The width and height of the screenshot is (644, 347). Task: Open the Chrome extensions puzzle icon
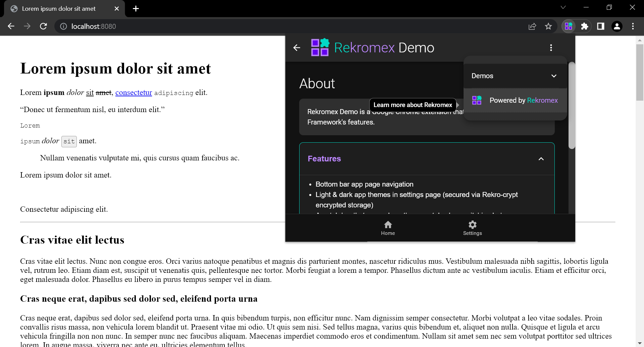585,26
